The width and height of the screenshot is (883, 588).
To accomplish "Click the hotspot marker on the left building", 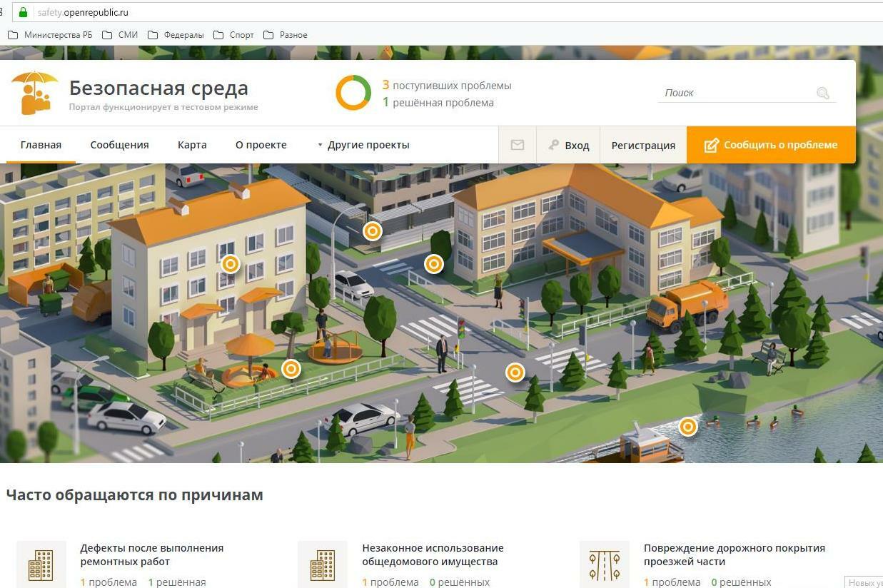I will (x=230, y=264).
